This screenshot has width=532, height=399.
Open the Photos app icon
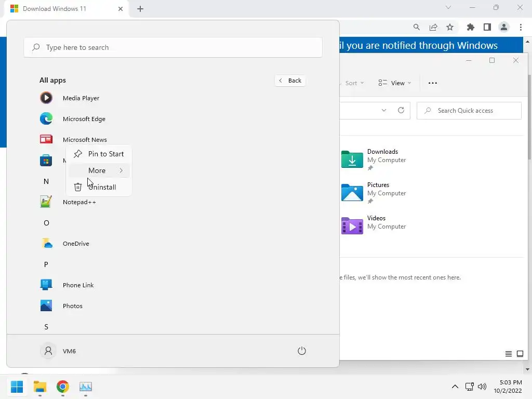[46, 305]
